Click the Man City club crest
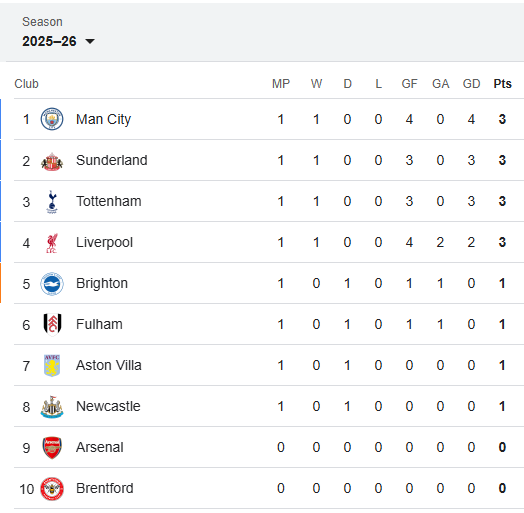The height and width of the screenshot is (513, 524). pos(52,119)
